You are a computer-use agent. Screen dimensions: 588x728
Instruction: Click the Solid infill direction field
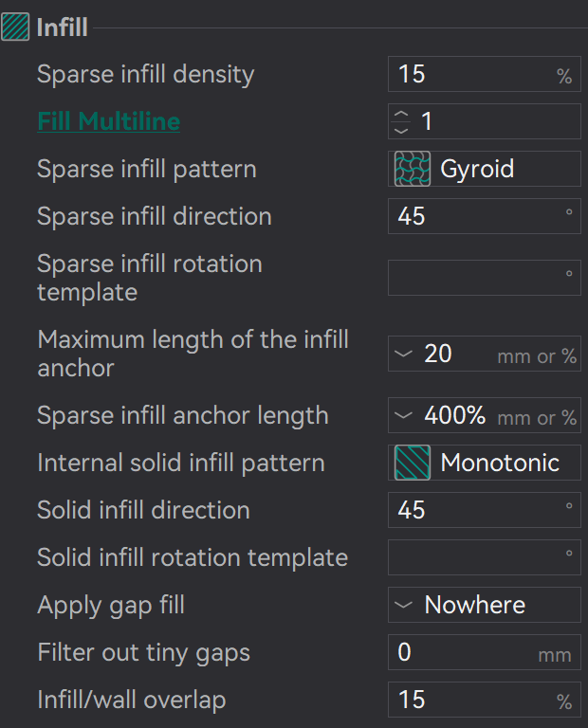tap(469, 510)
